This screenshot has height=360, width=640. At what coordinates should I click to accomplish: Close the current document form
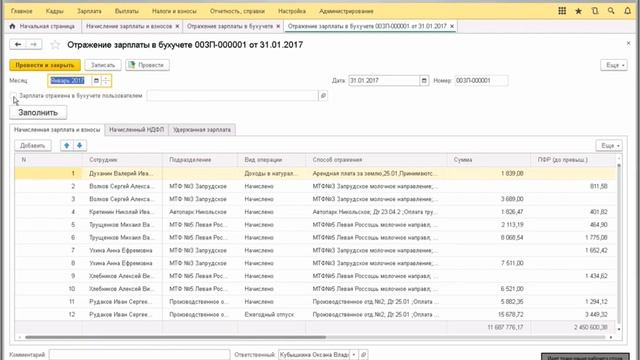pyautogui.click(x=628, y=43)
